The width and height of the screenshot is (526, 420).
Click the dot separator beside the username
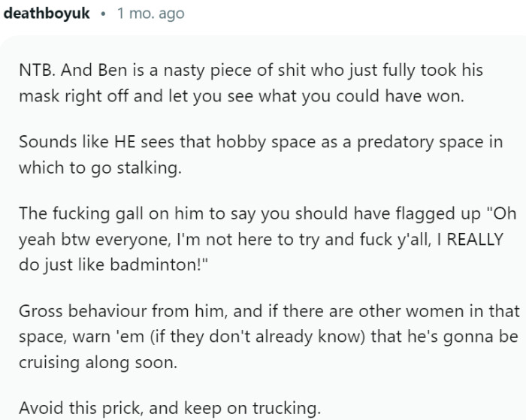[x=103, y=14]
